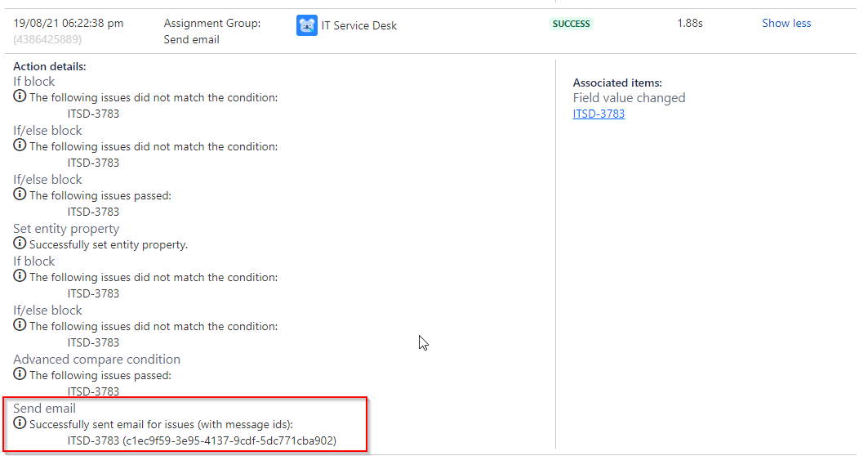Click the 'IT Service Desk' project name
The height and width of the screenshot is (456, 868).
click(x=359, y=25)
